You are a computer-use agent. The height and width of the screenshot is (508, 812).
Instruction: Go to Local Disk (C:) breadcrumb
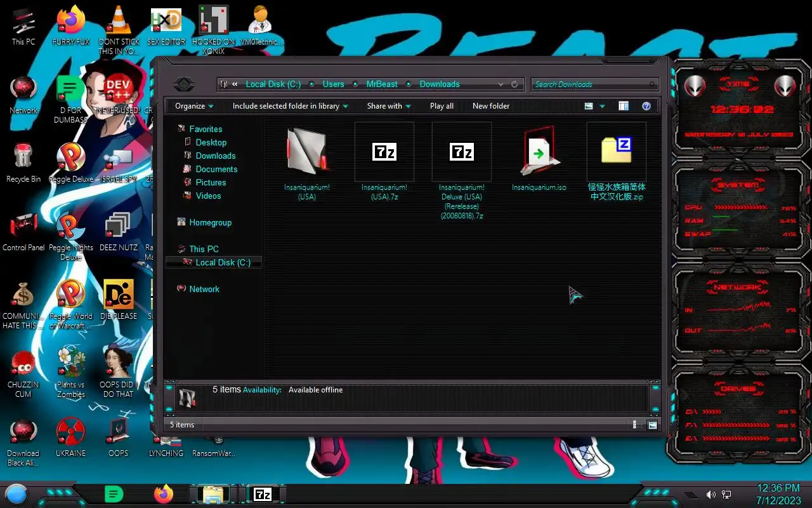(273, 84)
